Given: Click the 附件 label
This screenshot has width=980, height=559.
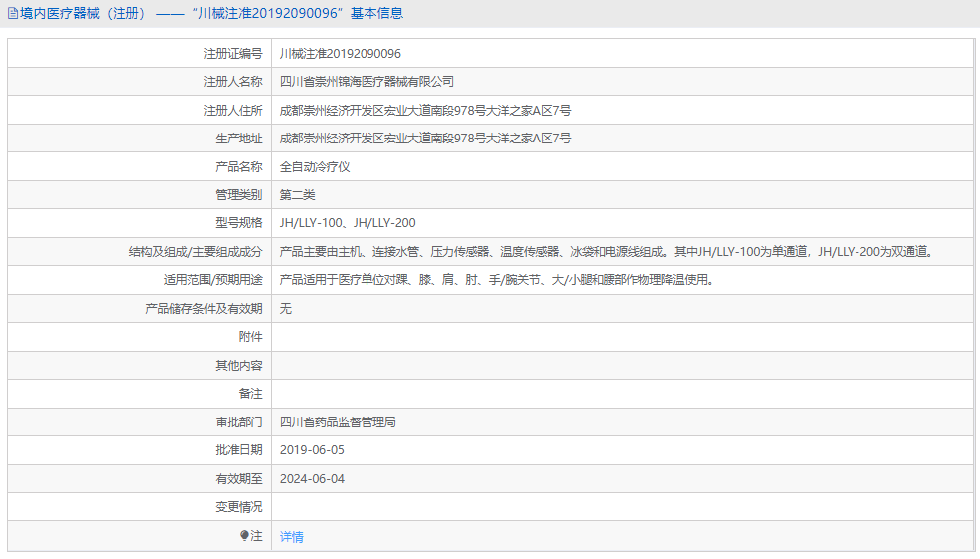Looking at the screenshot, I should tap(251, 337).
